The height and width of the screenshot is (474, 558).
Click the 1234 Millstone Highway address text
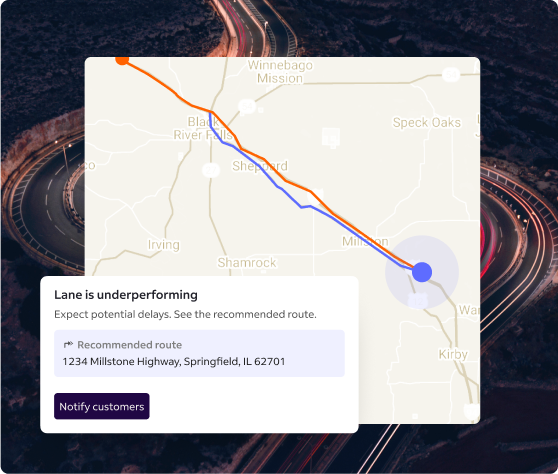pos(174,362)
